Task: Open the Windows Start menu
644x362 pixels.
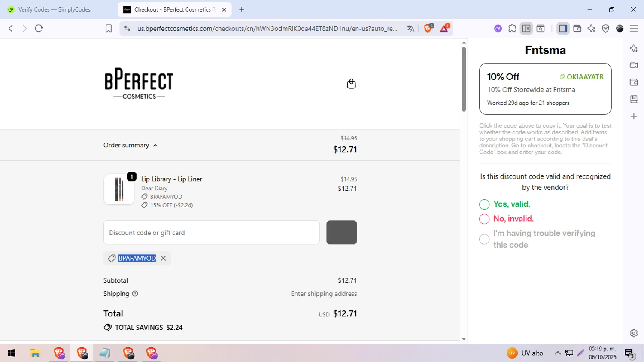Action: [x=12, y=353]
